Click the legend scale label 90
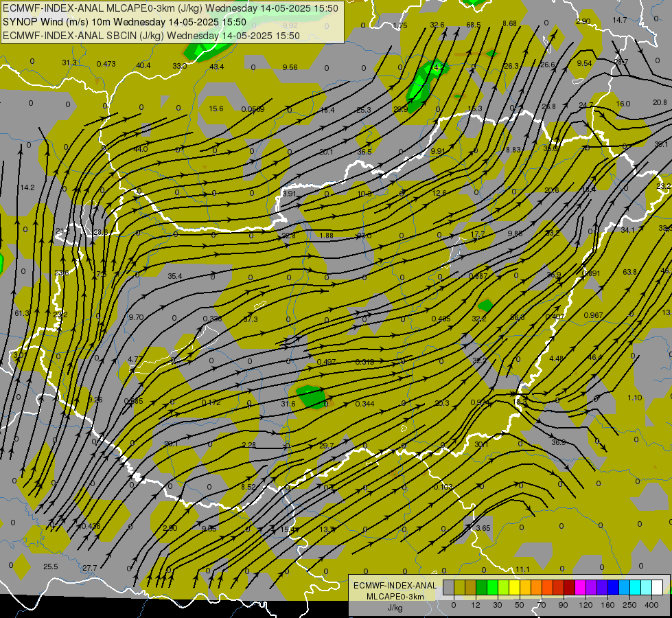672x618 pixels. coord(563,605)
